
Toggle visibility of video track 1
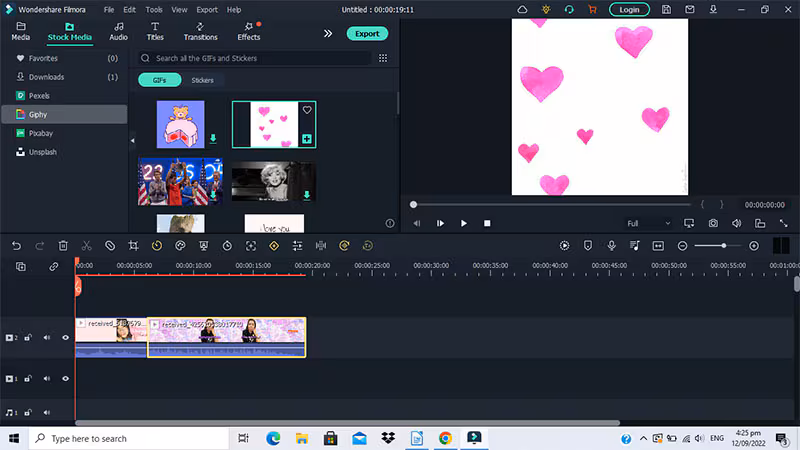[65, 379]
